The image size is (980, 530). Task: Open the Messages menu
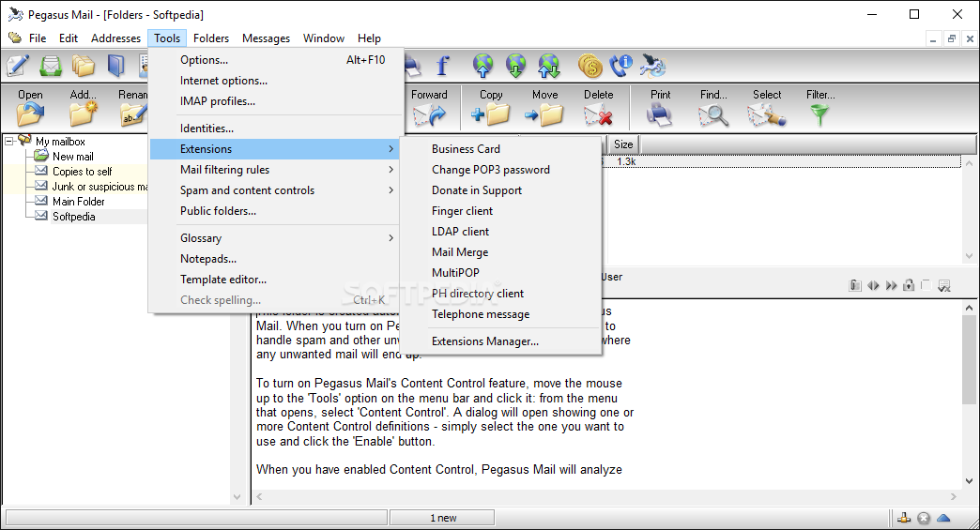[x=266, y=38]
